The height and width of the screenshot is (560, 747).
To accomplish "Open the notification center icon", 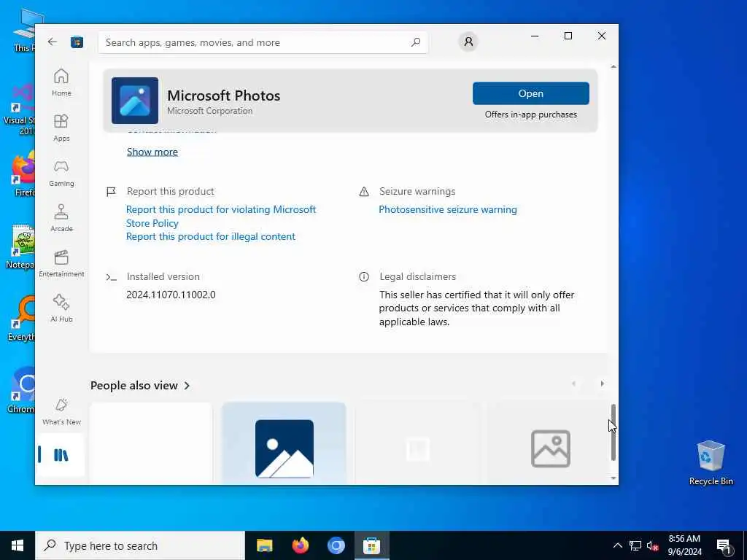I will [724, 546].
